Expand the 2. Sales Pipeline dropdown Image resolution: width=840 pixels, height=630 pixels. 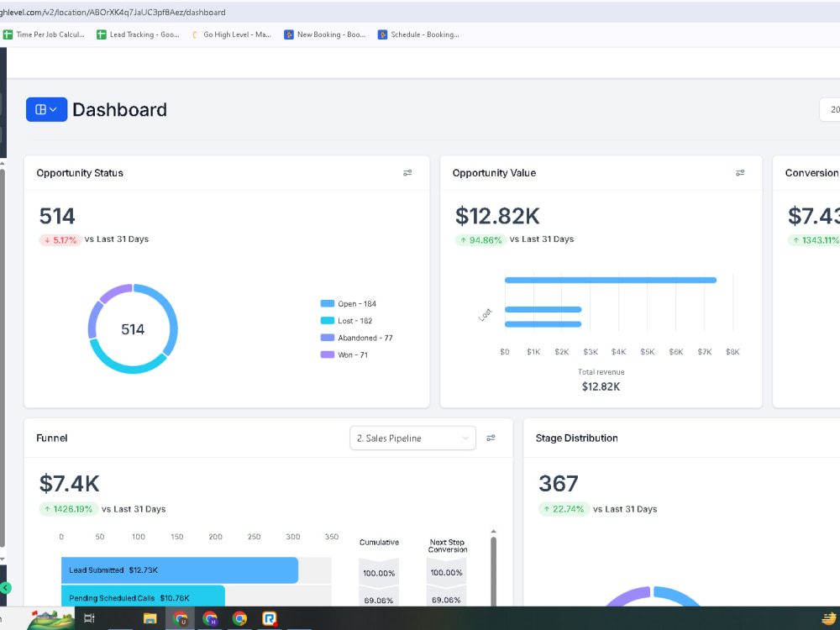click(412, 438)
